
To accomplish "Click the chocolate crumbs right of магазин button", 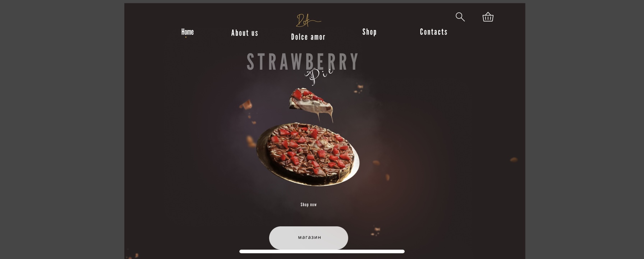I will click(375, 231).
